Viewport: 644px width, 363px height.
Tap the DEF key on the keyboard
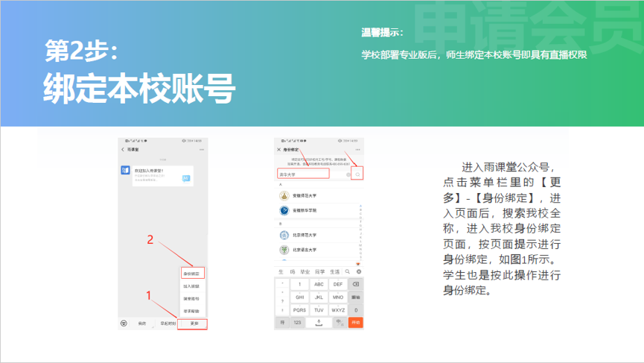[x=337, y=284]
